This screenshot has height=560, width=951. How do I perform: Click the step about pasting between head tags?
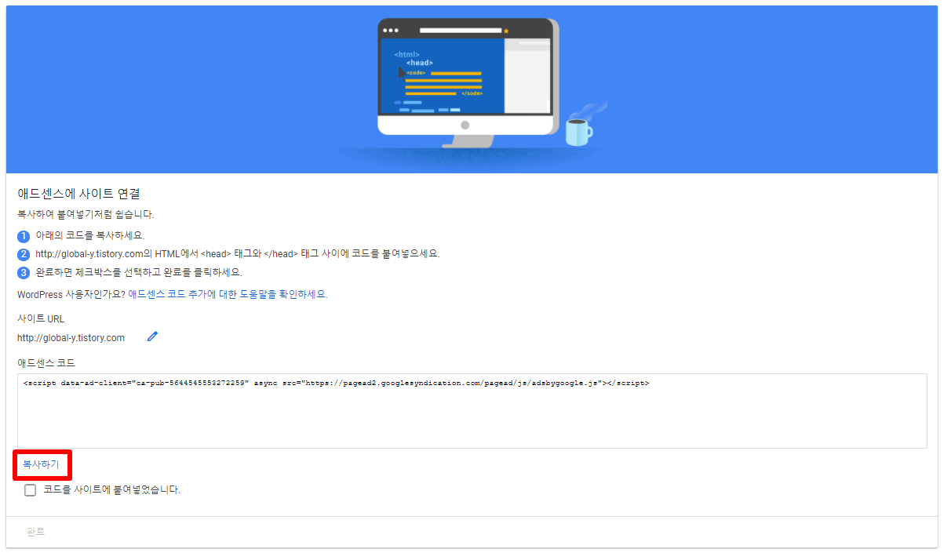238,254
